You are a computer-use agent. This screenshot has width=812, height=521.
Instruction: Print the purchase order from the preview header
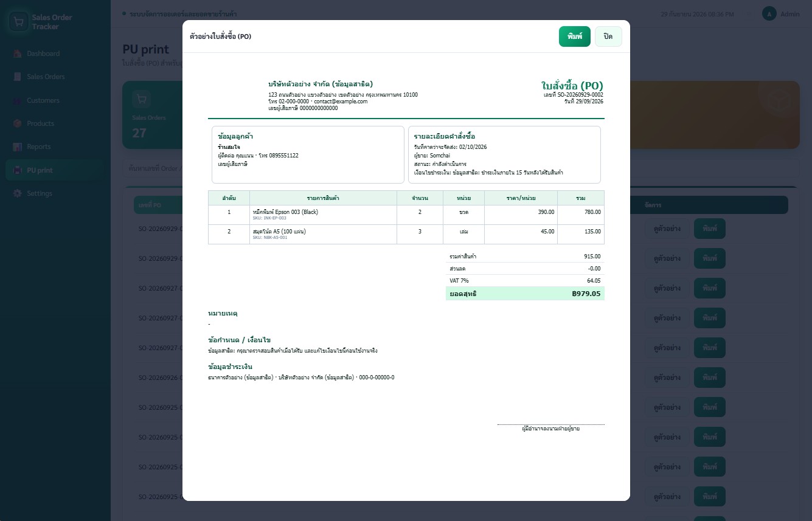click(x=575, y=36)
